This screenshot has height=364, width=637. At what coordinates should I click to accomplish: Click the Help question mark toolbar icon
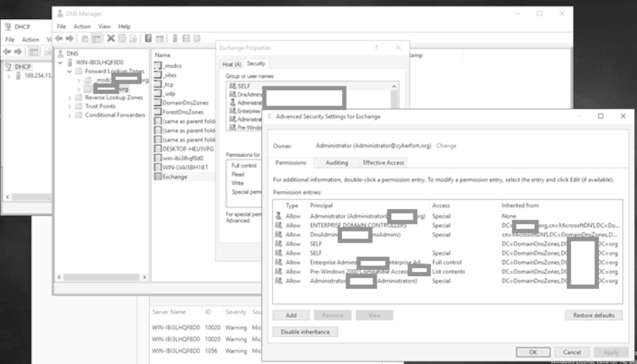[148, 39]
